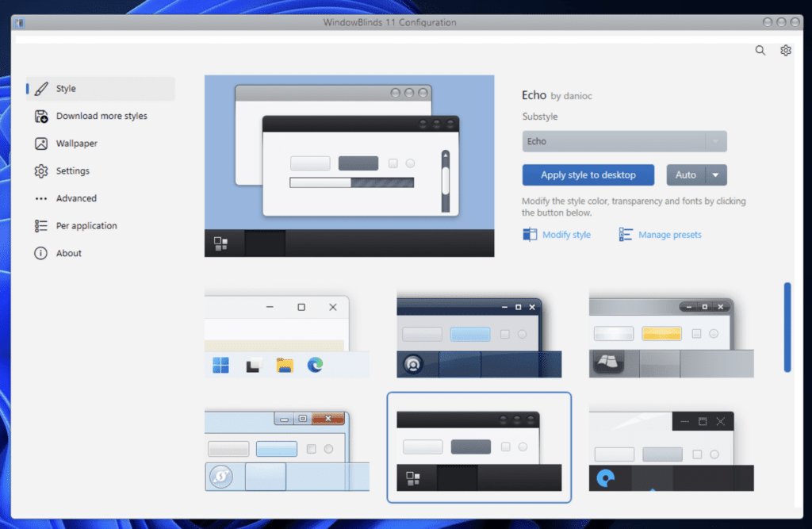Apply style to desktop
The width and height of the screenshot is (812, 529).
(x=588, y=174)
